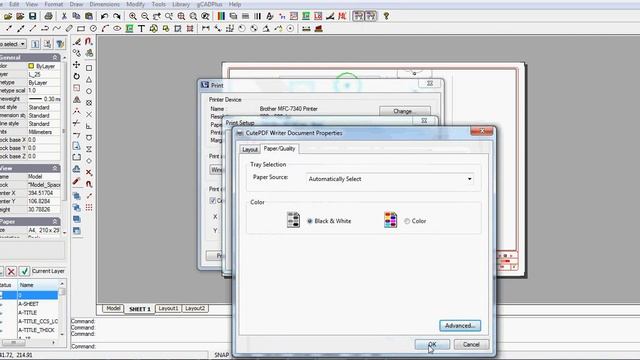640x360 pixels.
Task: Open the Paper Source dropdown
Action: point(390,179)
